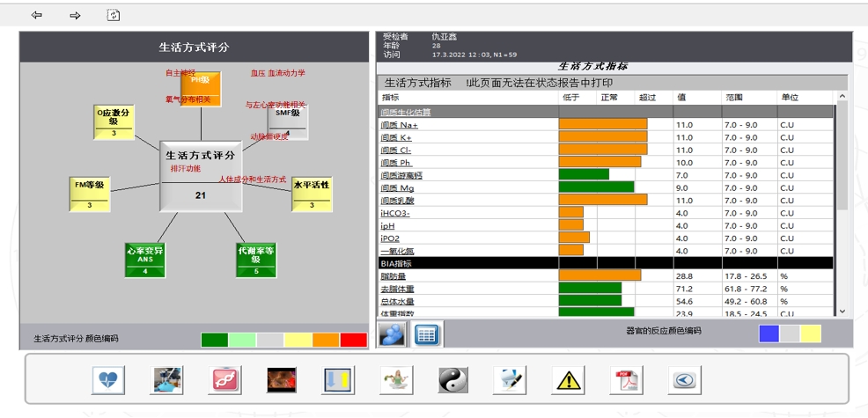
Task: Open the 间质 Mg indicator link
Action: click(x=397, y=188)
